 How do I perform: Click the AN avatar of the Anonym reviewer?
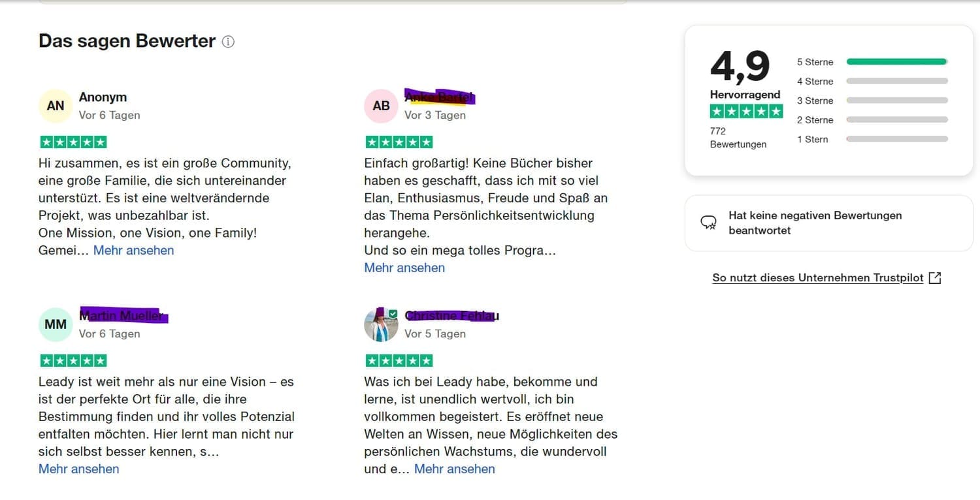tap(56, 106)
